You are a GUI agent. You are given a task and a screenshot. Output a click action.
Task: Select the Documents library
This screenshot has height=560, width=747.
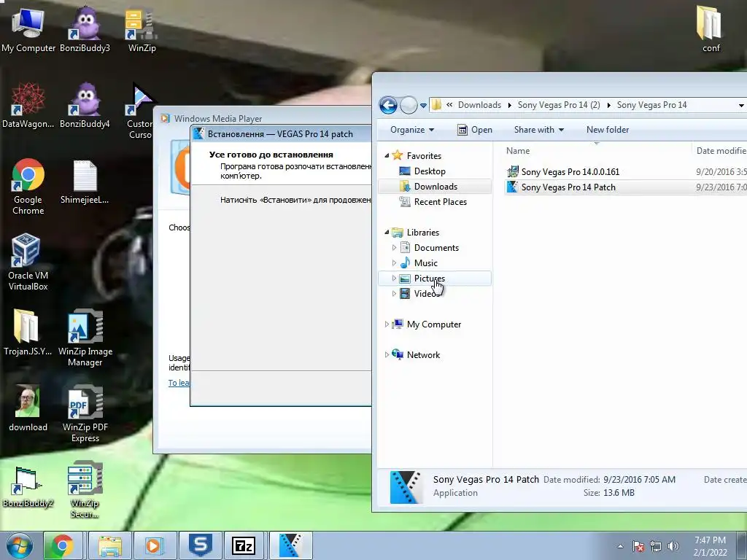click(x=436, y=248)
